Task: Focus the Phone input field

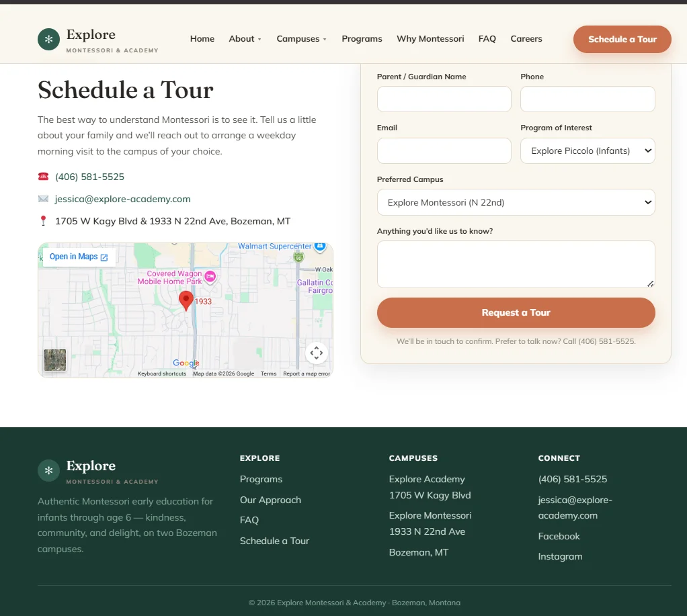Action: coord(588,99)
